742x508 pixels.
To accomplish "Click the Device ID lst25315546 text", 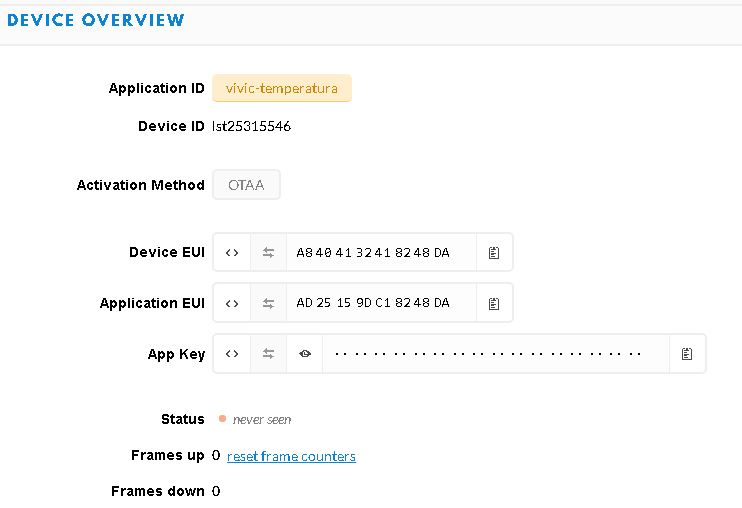I will coord(252,127).
